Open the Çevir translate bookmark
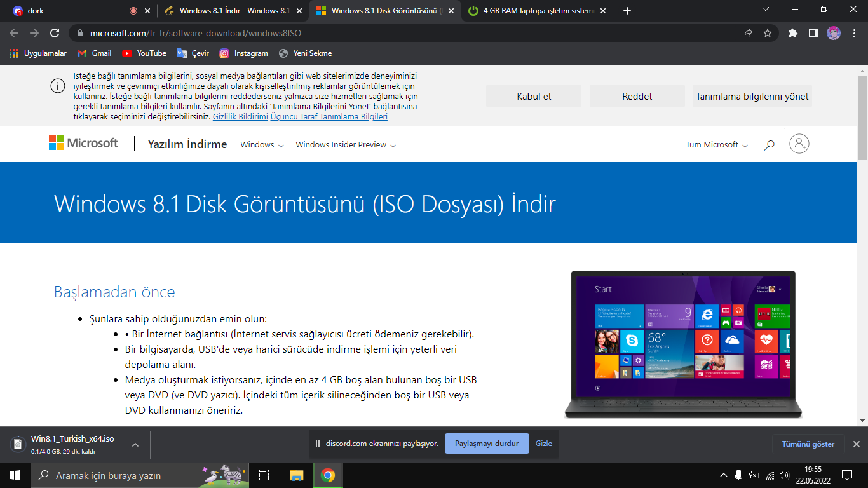 click(193, 53)
